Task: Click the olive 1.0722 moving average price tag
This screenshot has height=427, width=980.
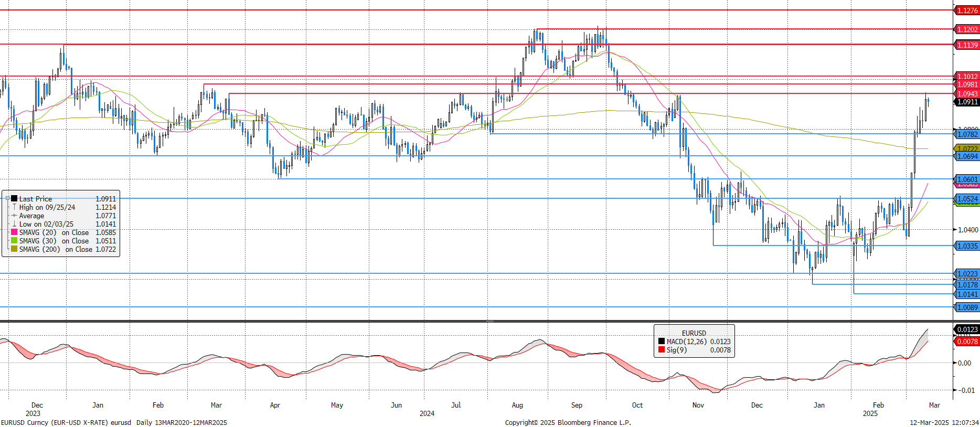Action: pyautogui.click(x=966, y=149)
